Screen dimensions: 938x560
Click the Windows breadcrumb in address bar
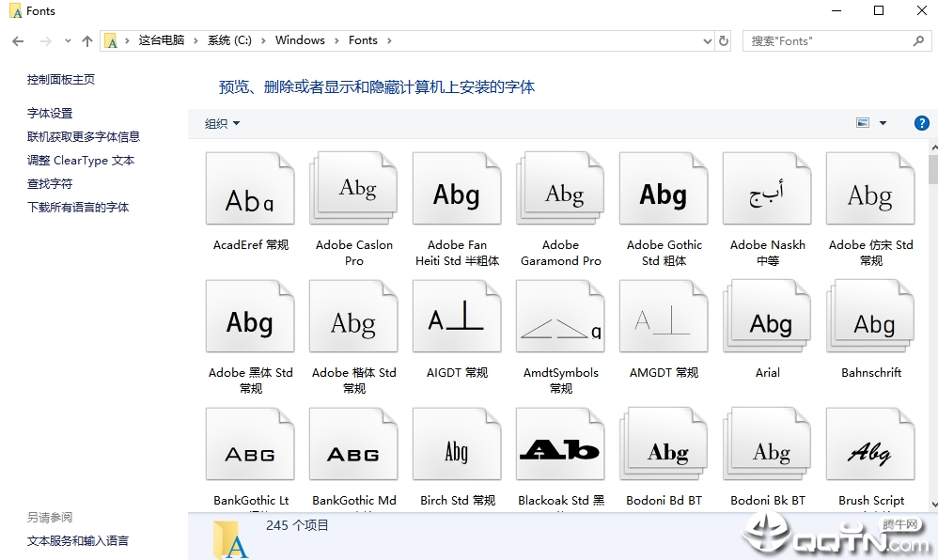tap(300, 40)
